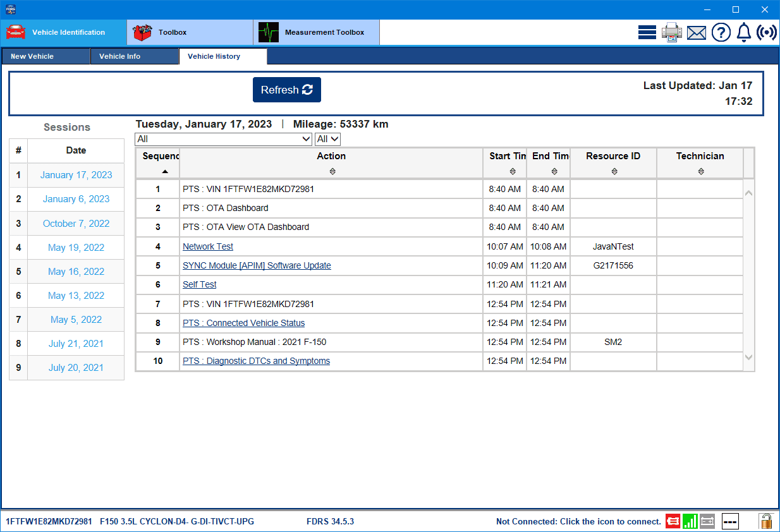Open SYNC Module [APIM] Software Update link

click(257, 265)
